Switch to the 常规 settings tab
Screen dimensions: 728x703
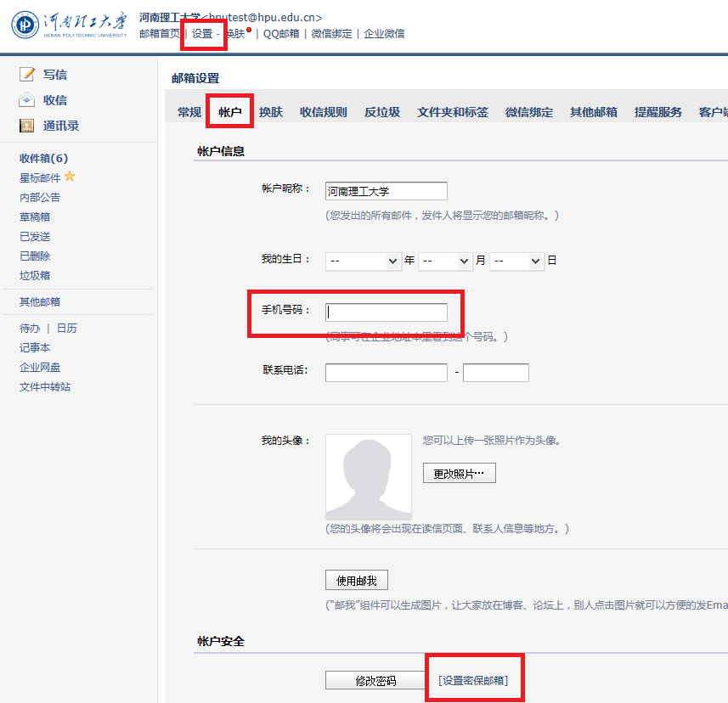[x=189, y=112]
